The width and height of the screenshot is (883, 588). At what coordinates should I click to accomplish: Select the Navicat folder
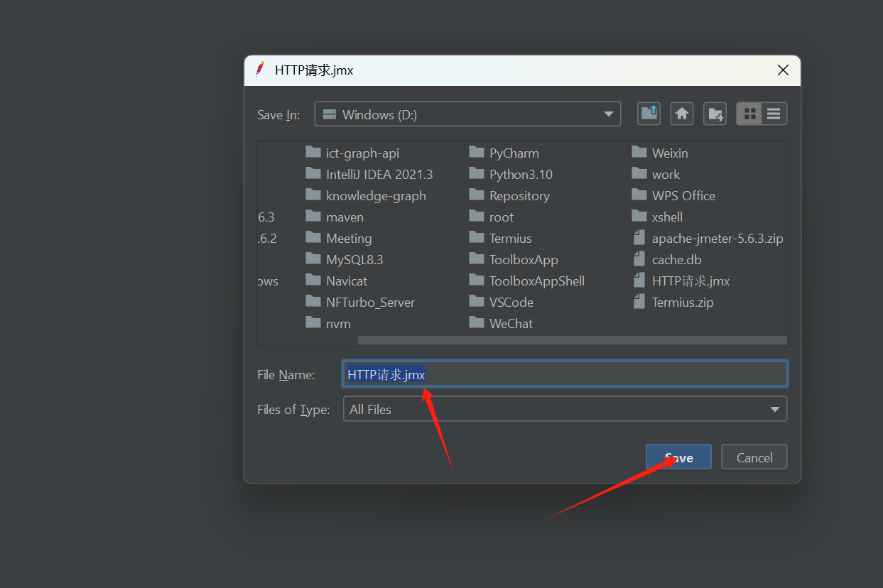pos(337,281)
